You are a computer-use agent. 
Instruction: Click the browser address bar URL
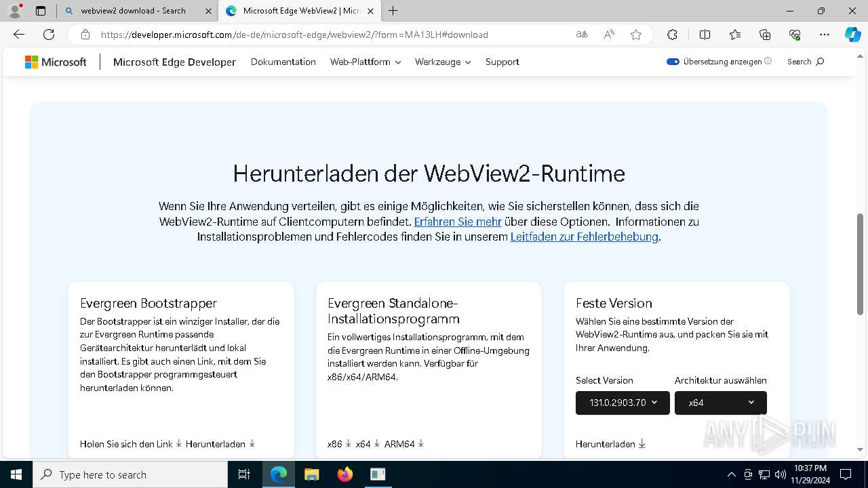click(x=294, y=35)
